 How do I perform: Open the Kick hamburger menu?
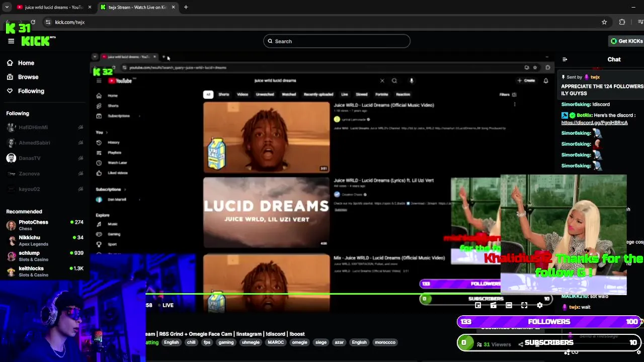11,41
